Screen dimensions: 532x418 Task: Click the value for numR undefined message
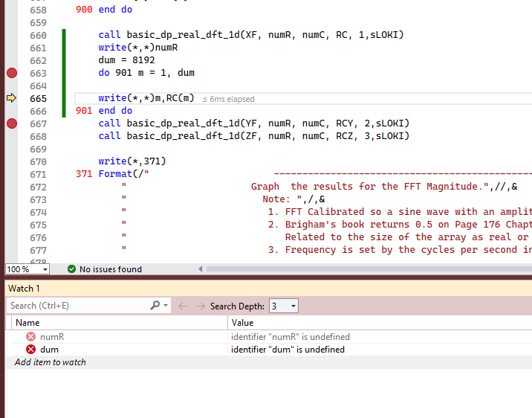[291, 337]
